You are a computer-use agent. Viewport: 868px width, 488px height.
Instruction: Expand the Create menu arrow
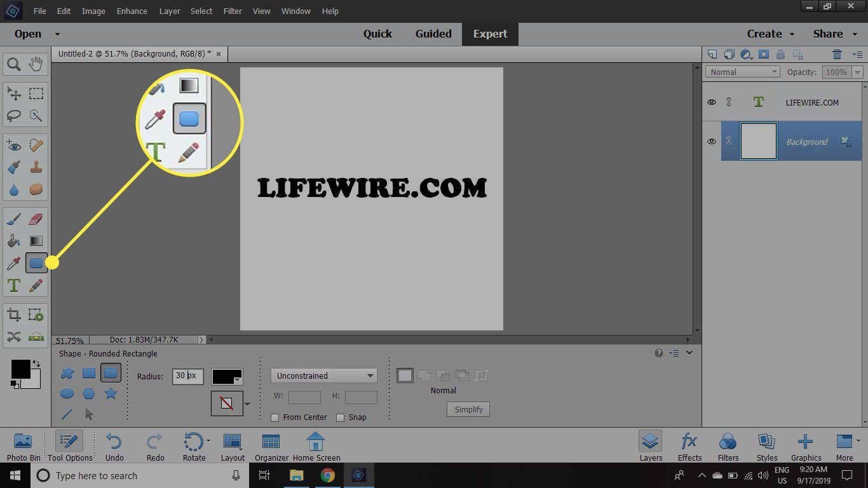pos(792,34)
